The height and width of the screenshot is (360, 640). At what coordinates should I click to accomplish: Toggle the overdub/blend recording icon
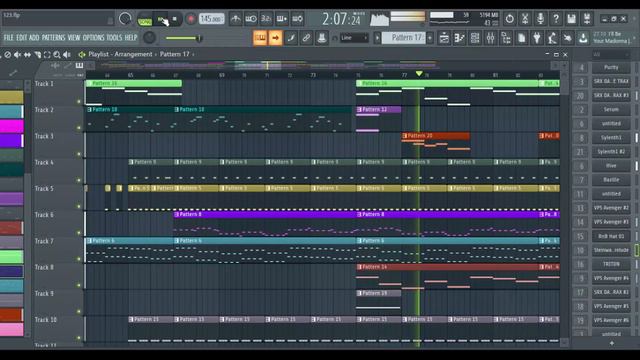pyautogui.click(x=282, y=19)
